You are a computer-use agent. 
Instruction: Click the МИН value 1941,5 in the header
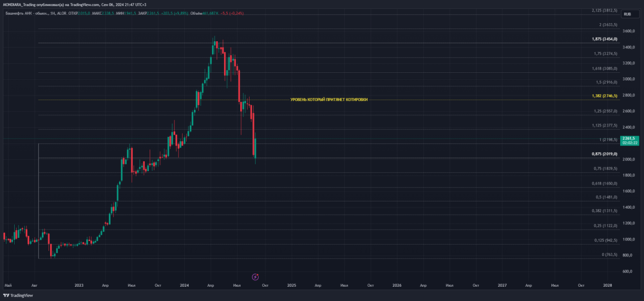[130, 14]
